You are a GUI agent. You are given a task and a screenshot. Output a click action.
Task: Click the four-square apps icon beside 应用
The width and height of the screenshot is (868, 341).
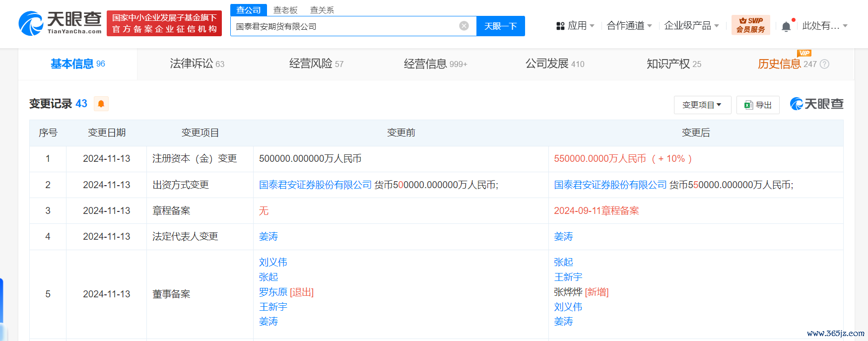tap(560, 26)
